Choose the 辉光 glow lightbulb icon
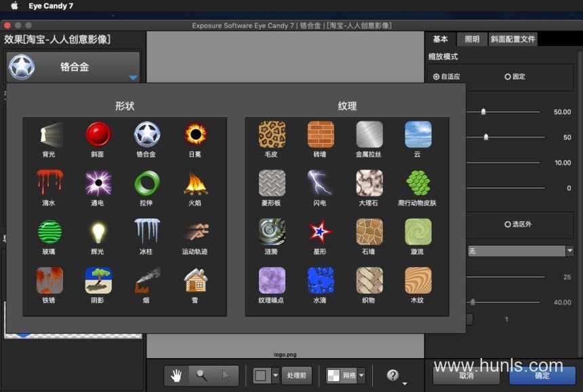Screen dimensions: 583x392 click(x=98, y=232)
